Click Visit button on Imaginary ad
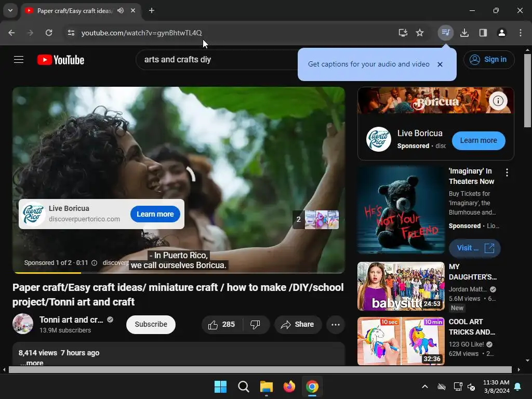The image size is (532, 399). click(475, 248)
